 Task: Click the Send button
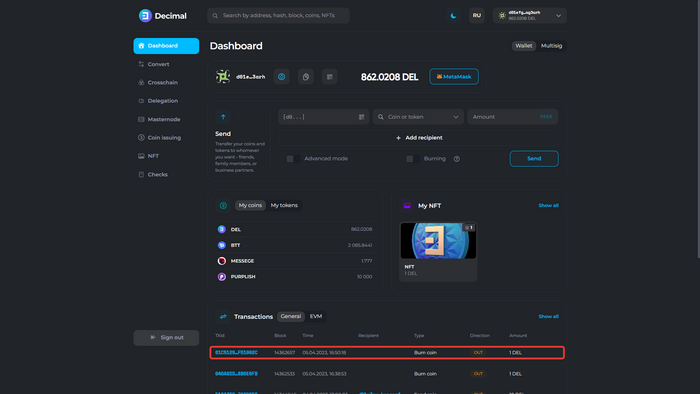coord(534,159)
